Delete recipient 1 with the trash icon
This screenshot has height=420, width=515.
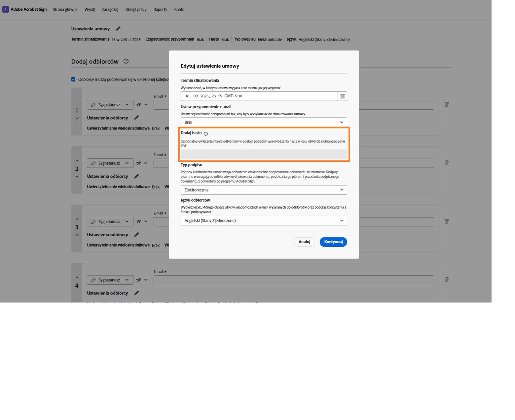coord(446,104)
